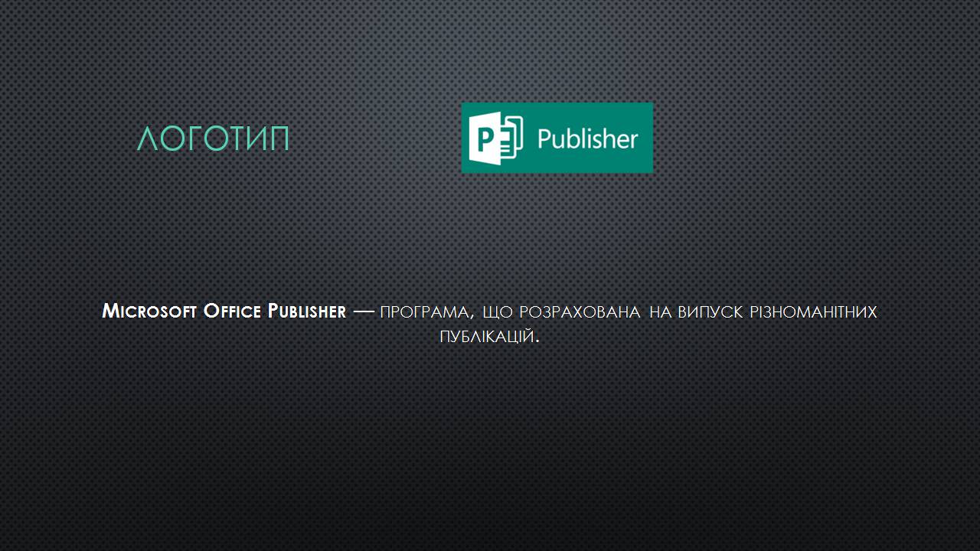980x551 pixels.
Task: Click the word 'публікацій.' in the description
Action: coord(490,335)
